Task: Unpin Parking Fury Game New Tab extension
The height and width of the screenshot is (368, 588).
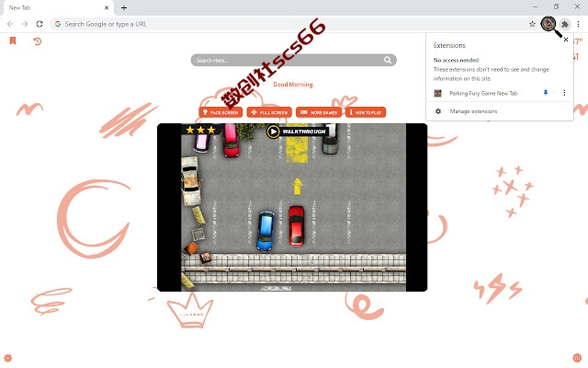Action: tap(546, 93)
